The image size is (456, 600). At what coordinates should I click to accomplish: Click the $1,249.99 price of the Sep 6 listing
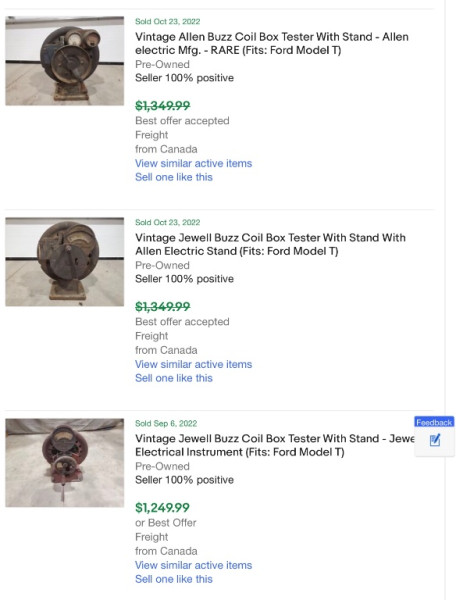[162, 508]
